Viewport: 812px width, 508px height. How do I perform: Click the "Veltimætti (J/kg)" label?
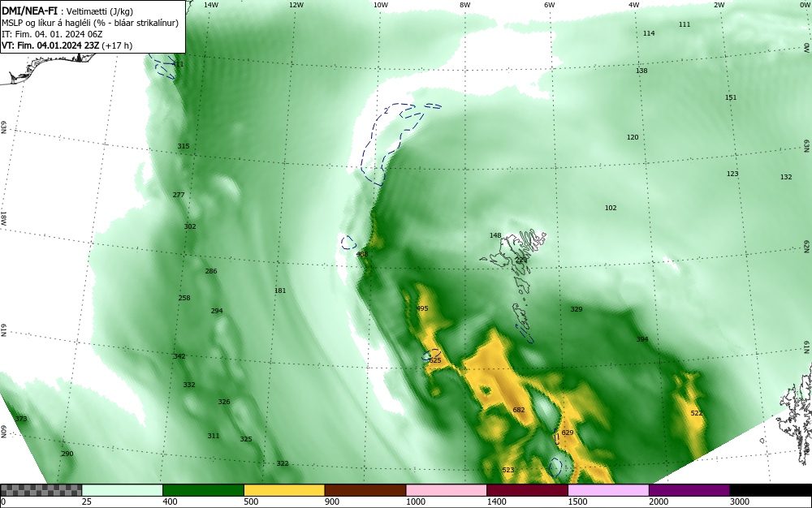tap(99, 12)
